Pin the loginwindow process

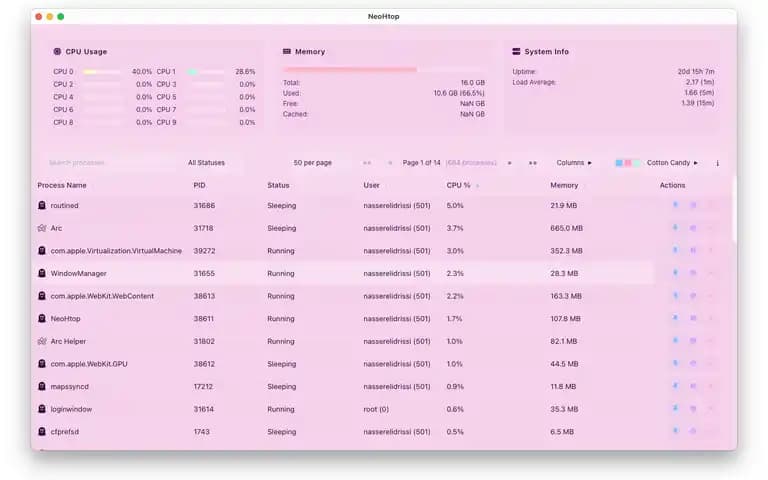click(675, 408)
